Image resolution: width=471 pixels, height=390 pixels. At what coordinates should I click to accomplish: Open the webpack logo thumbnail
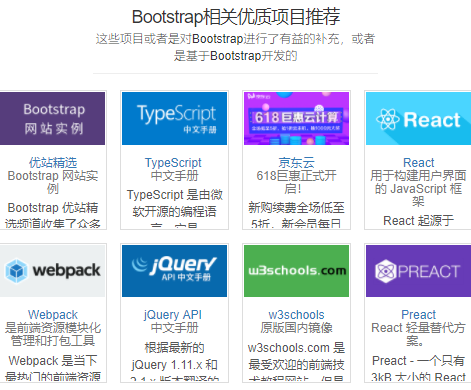click(x=52, y=271)
